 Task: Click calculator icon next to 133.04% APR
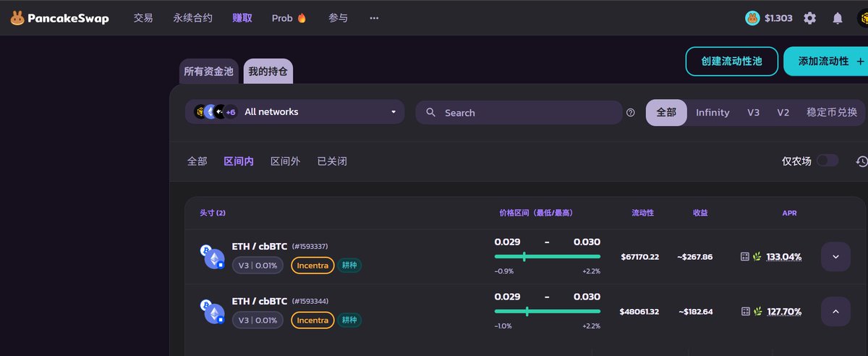click(745, 257)
